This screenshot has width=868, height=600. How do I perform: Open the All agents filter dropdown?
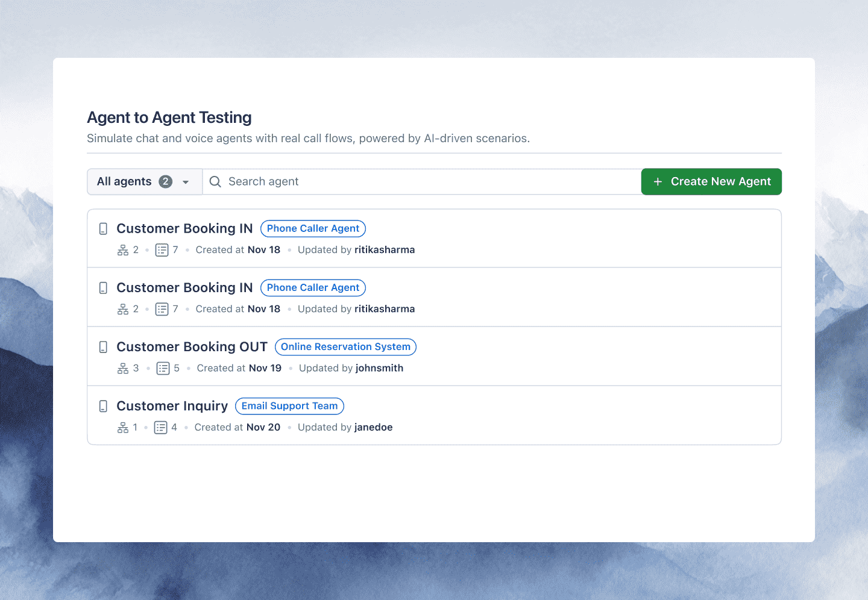[145, 182]
